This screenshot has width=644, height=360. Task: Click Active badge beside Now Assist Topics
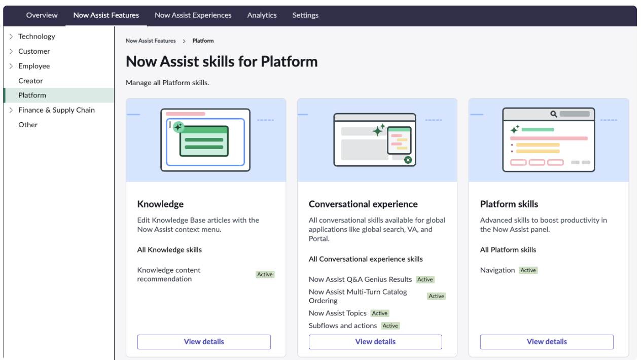(x=379, y=313)
